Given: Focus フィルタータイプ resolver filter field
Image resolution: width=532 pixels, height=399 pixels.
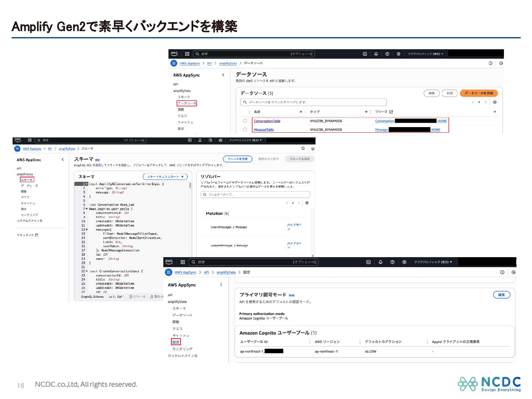Looking at the screenshot, I should click(x=255, y=194).
